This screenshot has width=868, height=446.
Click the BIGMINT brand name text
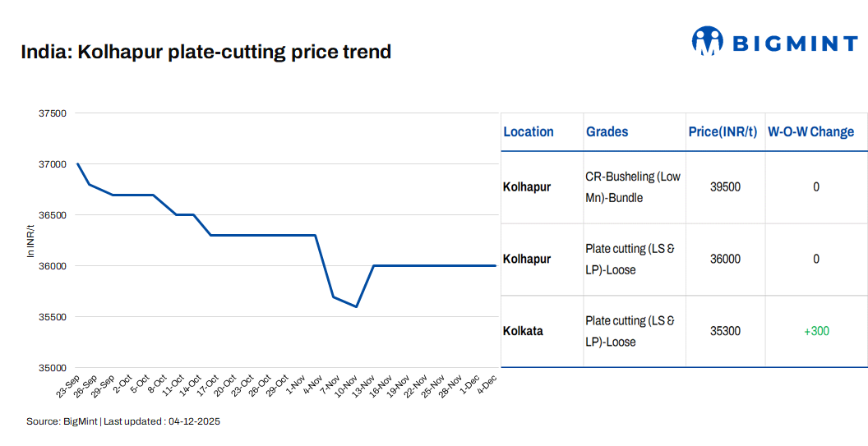[x=794, y=43]
